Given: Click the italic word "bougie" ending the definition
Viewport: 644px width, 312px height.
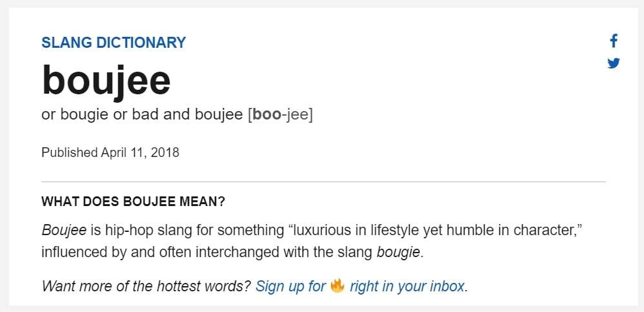Looking at the screenshot, I should 398,252.
